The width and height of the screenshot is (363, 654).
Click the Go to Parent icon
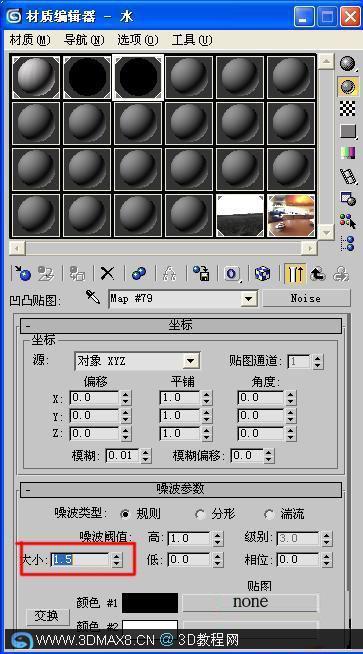pyautogui.click(x=318, y=274)
